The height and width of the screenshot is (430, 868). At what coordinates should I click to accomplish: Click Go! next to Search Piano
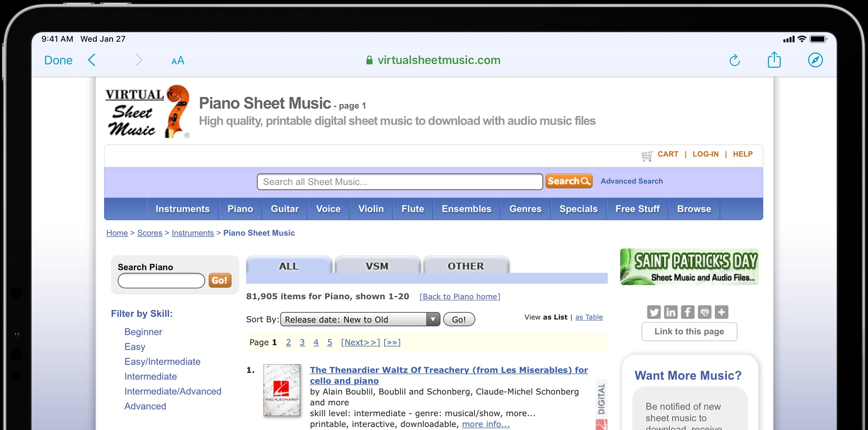coord(220,280)
